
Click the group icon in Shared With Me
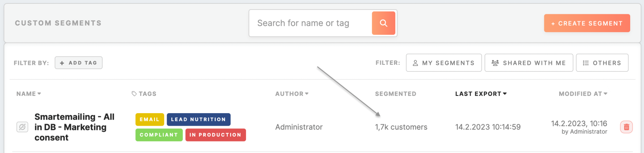(x=495, y=63)
